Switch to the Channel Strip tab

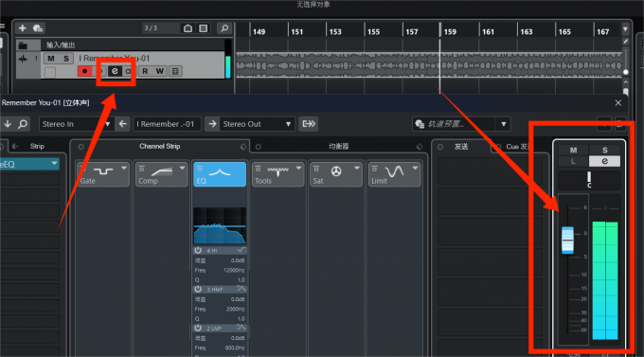click(x=159, y=146)
